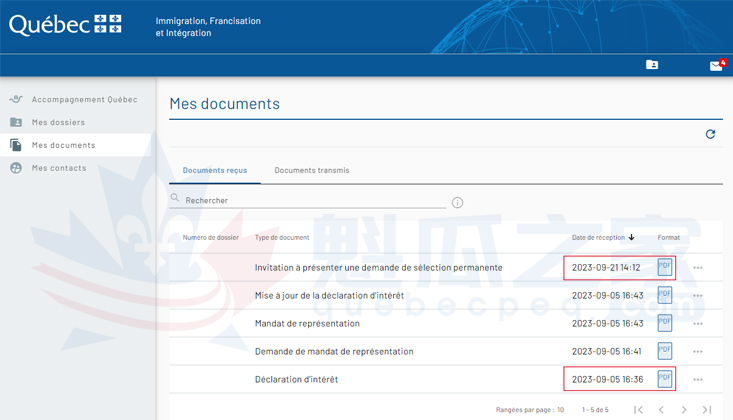Go to Mes dossiers in sidebar

[58, 122]
